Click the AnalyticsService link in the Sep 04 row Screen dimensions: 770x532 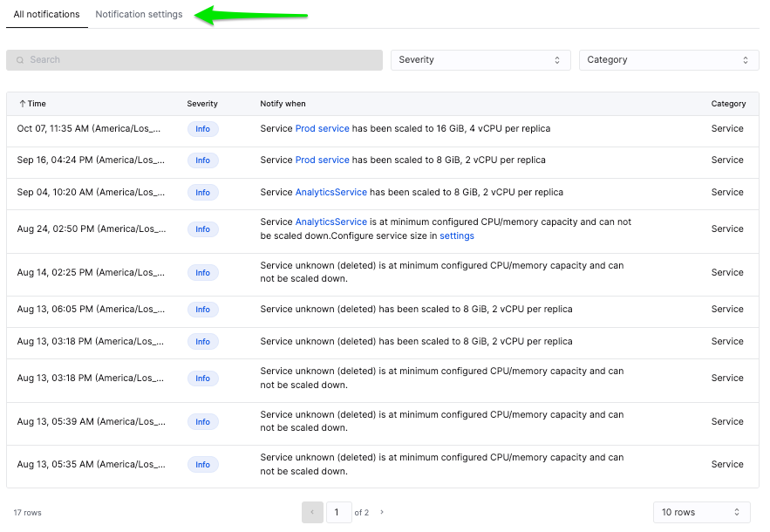[331, 192]
